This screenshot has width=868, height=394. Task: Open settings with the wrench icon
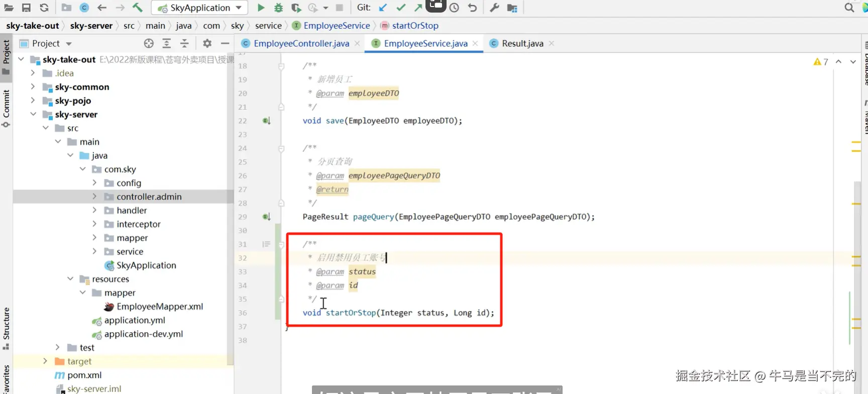point(494,8)
